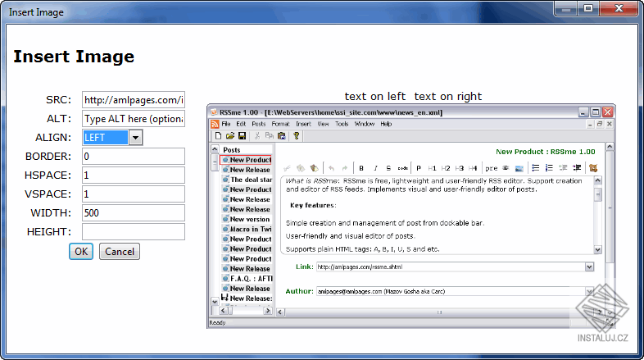Viewport: 644px width, 360px height.
Task: Click into the WIDTH field showing 500
Action: click(x=134, y=213)
